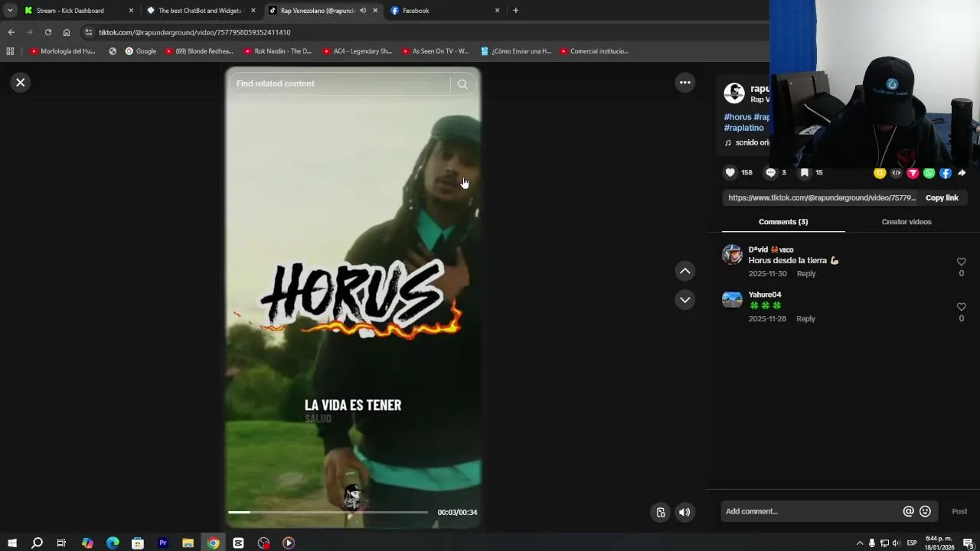
Task: Open Windows taskbar search
Action: (x=37, y=543)
